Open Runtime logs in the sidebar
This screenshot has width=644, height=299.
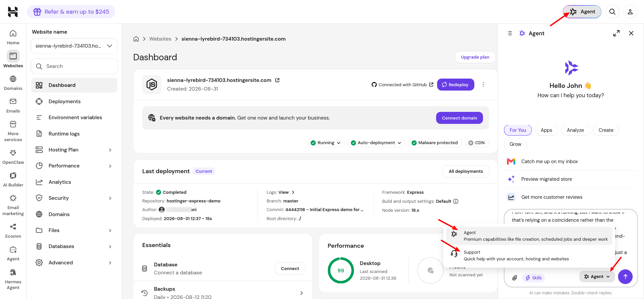(74, 134)
